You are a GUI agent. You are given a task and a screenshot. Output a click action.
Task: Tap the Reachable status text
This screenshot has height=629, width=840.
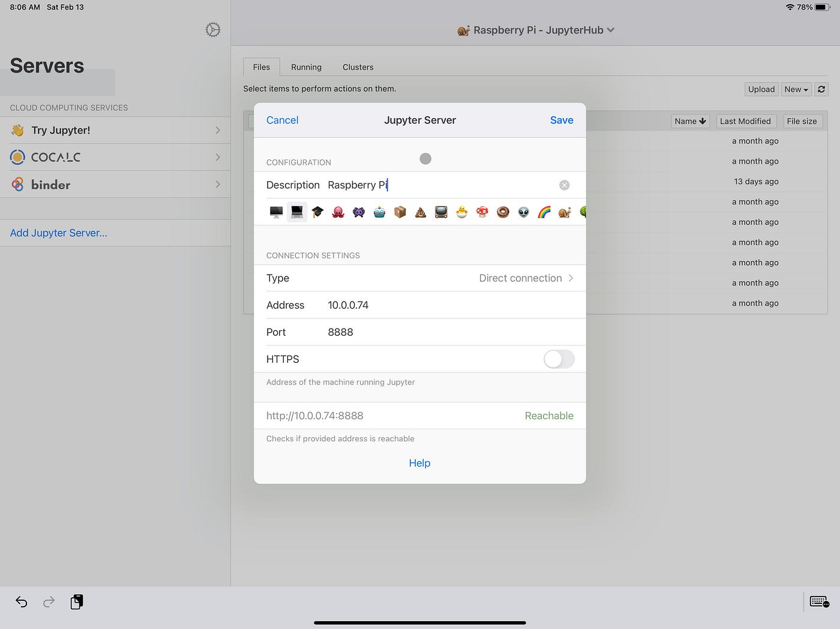(x=549, y=416)
